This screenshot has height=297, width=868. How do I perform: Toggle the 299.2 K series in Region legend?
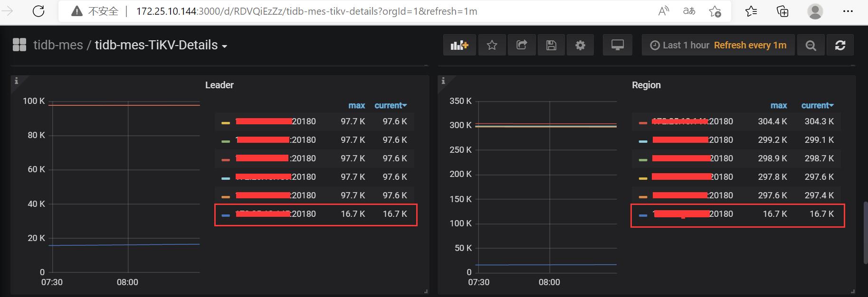point(693,140)
